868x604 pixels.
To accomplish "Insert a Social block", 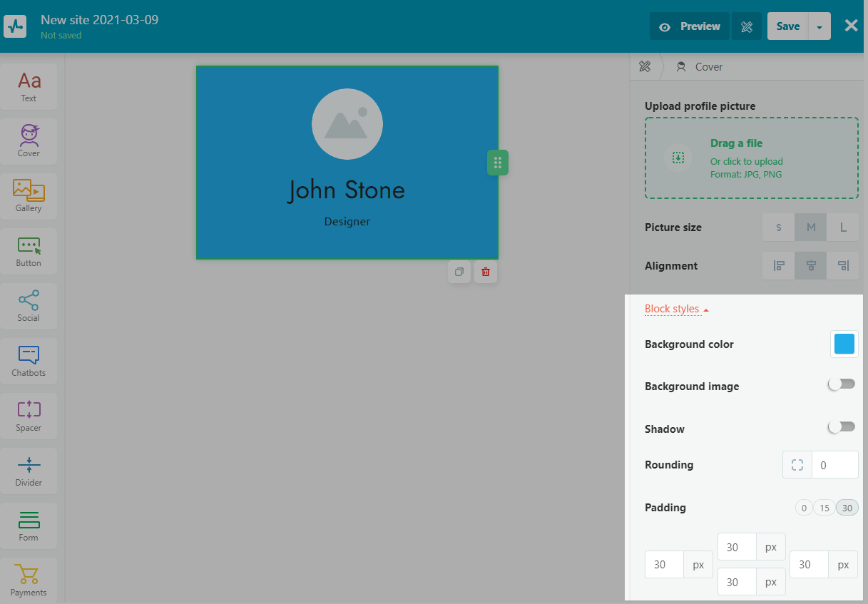I will coord(29,306).
